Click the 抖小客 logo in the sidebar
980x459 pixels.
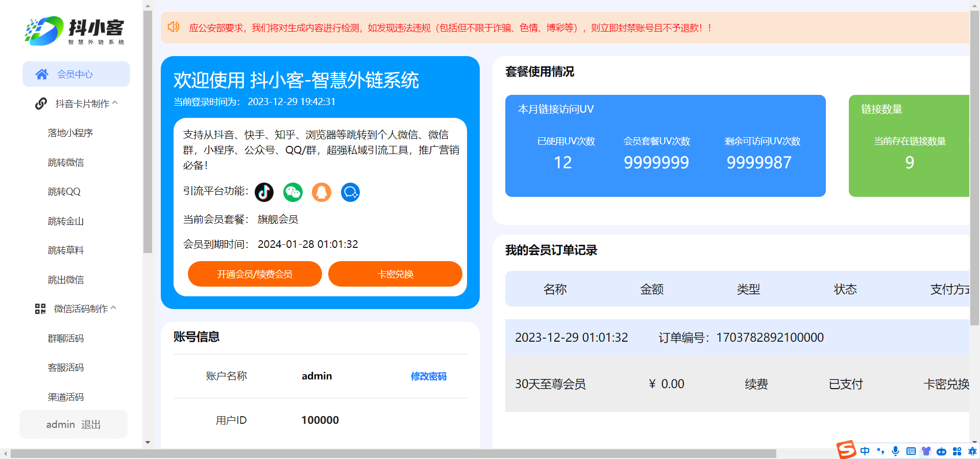point(73,31)
